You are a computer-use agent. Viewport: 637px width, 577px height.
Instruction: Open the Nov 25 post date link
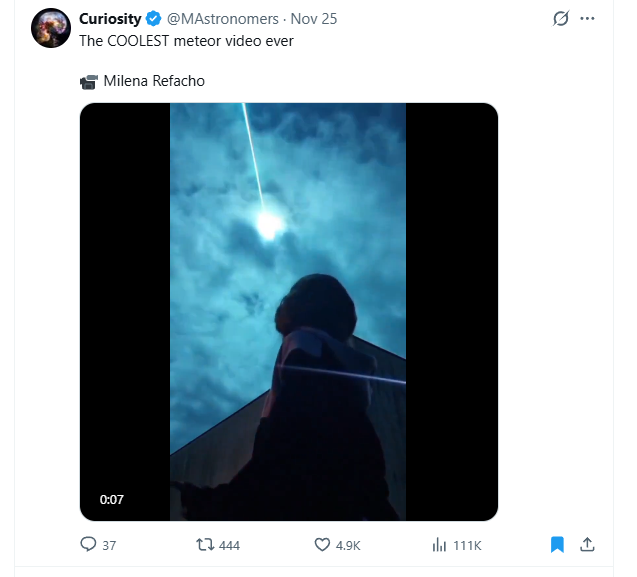tap(314, 18)
